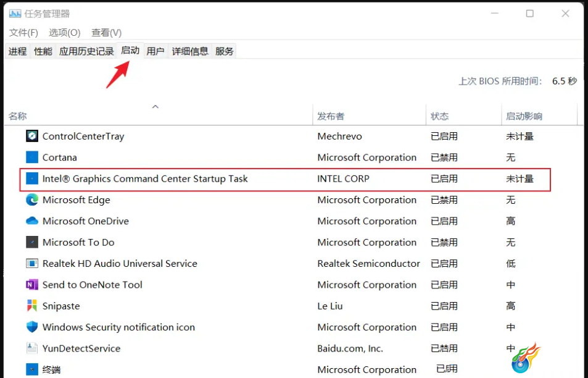
Task: Select the Snipaste entry name
Action: pyautogui.click(x=61, y=306)
